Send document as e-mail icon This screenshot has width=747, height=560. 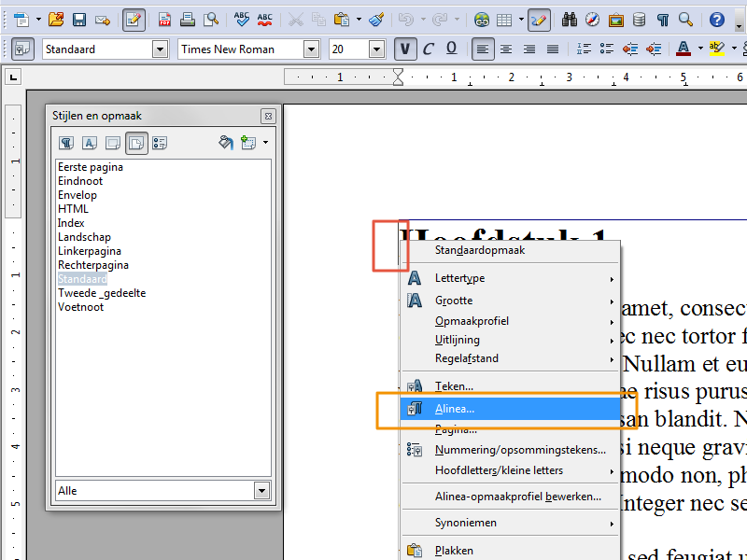click(x=103, y=20)
